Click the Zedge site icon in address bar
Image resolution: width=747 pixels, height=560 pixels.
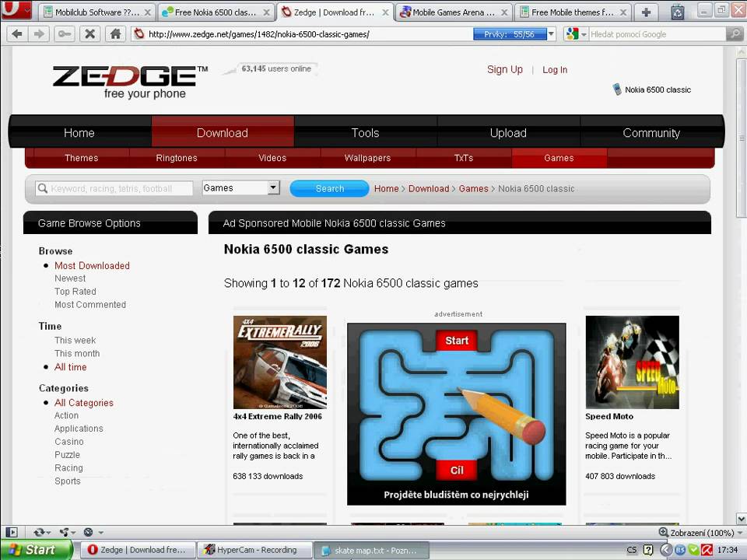(139, 33)
